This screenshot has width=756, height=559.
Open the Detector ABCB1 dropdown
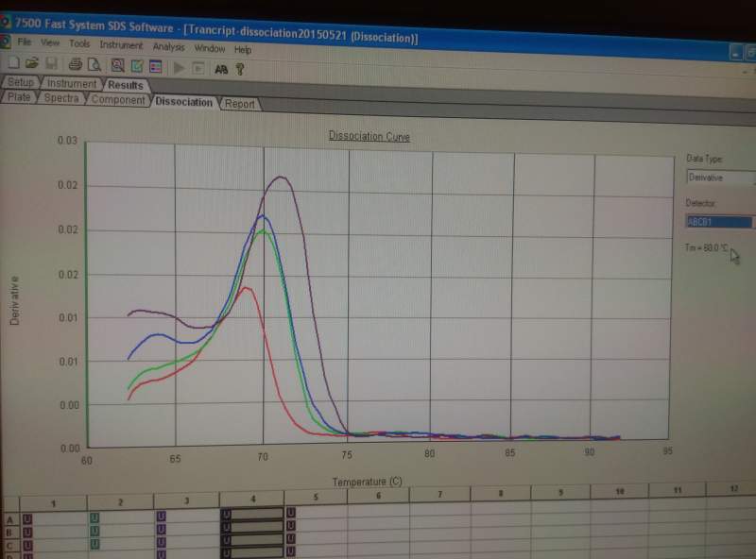(x=720, y=222)
